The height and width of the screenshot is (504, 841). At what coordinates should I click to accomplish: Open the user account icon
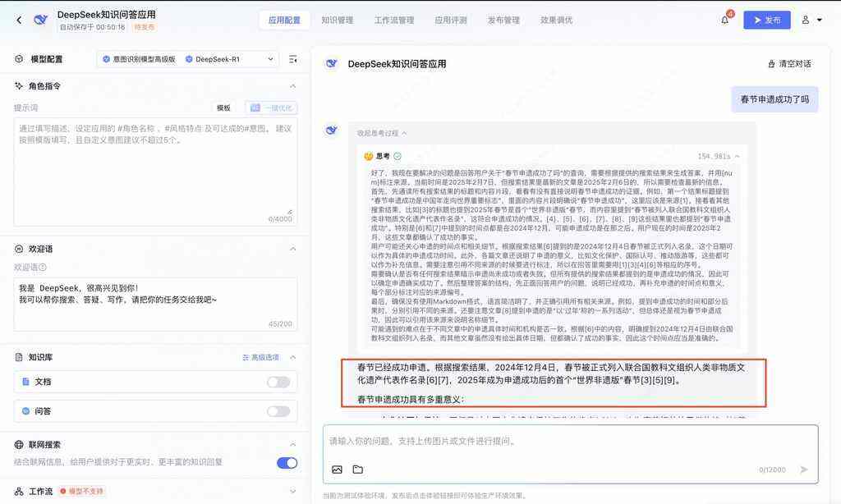coord(805,20)
